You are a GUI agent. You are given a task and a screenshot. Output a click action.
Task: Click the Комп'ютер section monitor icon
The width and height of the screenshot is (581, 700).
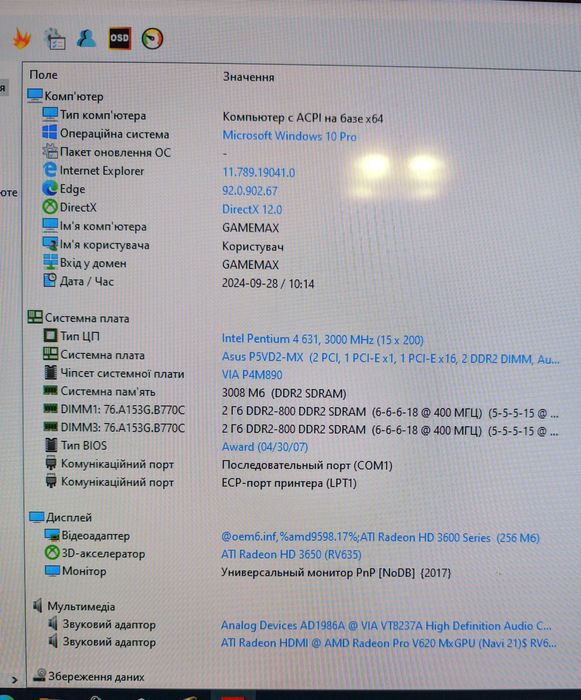coord(35,96)
